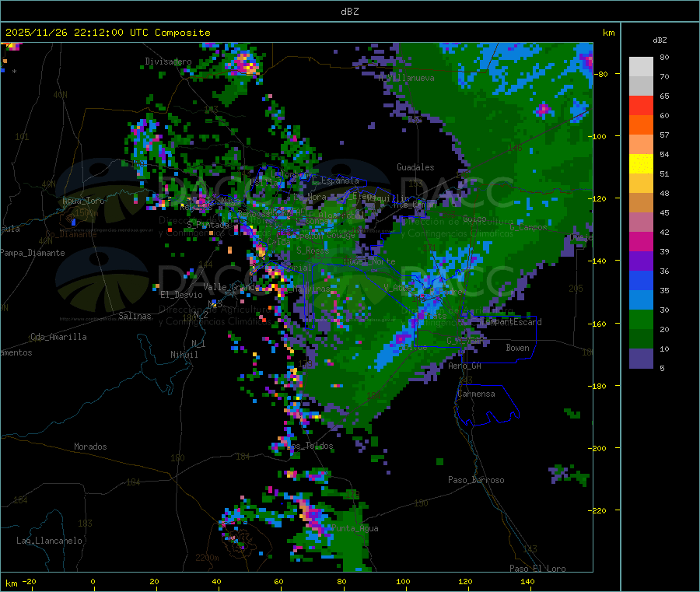Click the Divisadero map label
700x592 pixels.
pos(168,61)
